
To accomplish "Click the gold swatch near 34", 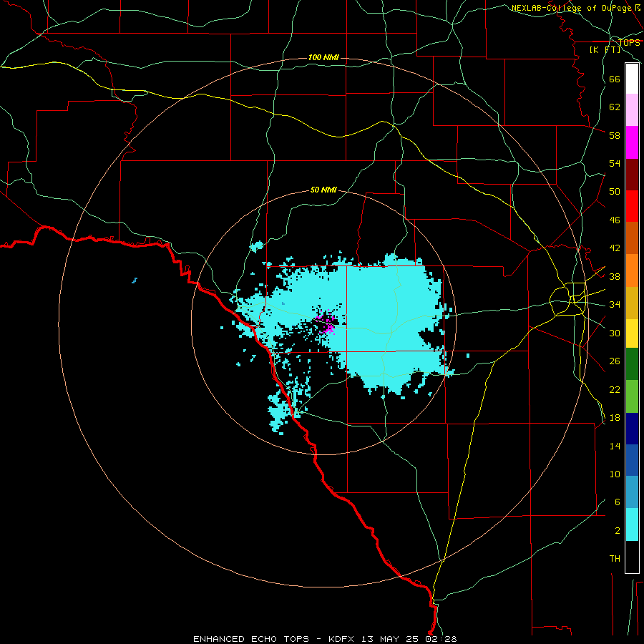I will coord(632,303).
